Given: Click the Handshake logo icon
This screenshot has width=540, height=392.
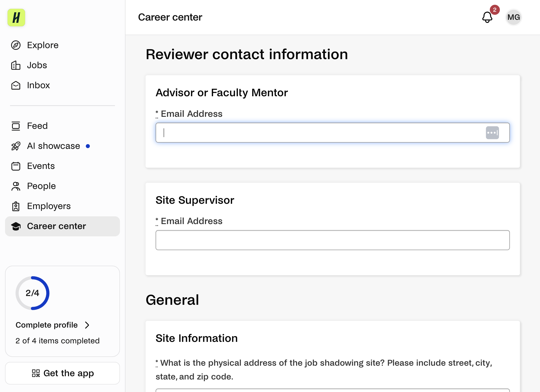Looking at the screenshot, I should (16, 18).
